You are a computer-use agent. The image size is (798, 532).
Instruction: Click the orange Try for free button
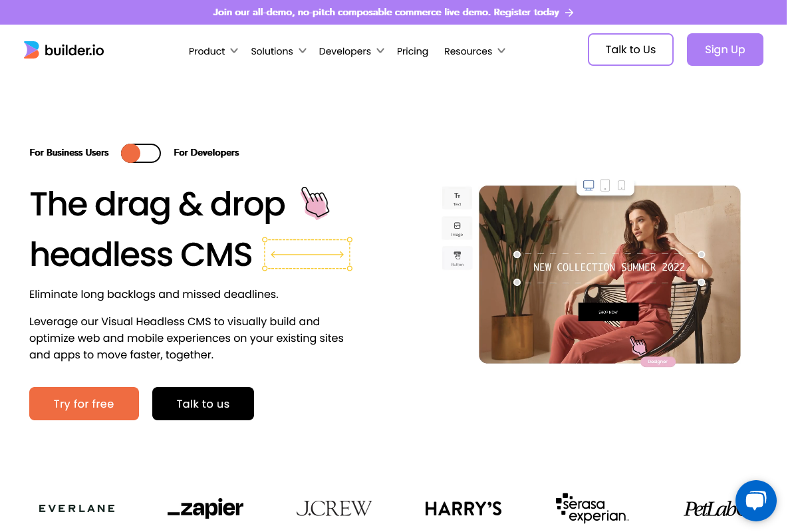click(x=84, y=404)
